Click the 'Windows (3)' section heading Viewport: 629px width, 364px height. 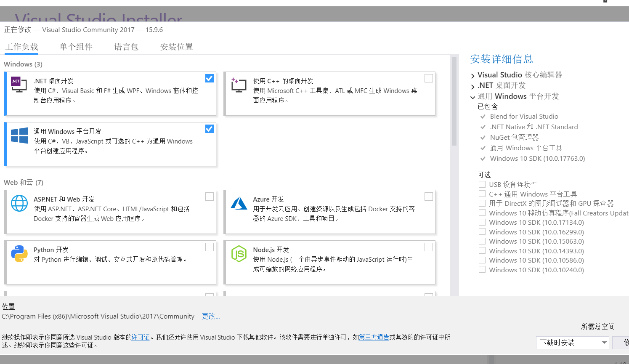[23, 64]
